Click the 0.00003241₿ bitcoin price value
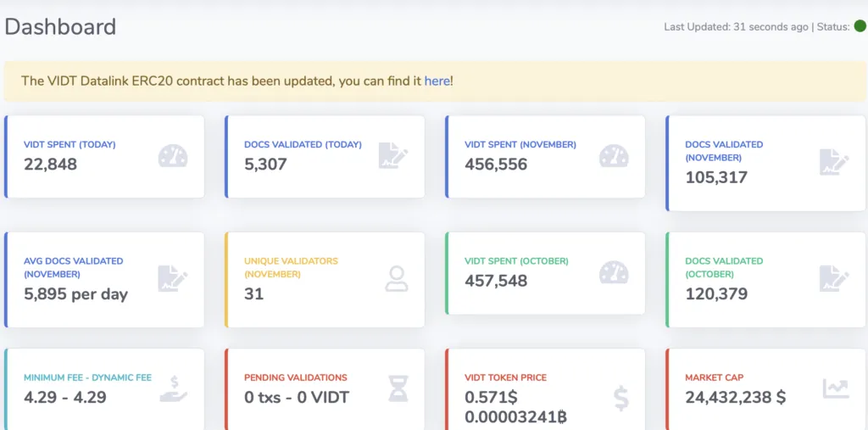The width and height of the screenshot is (868, 430). coord(515,416)
